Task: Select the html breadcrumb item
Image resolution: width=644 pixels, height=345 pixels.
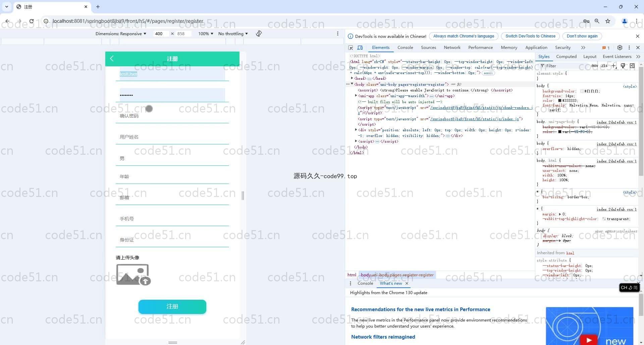Action: (352, 275)
